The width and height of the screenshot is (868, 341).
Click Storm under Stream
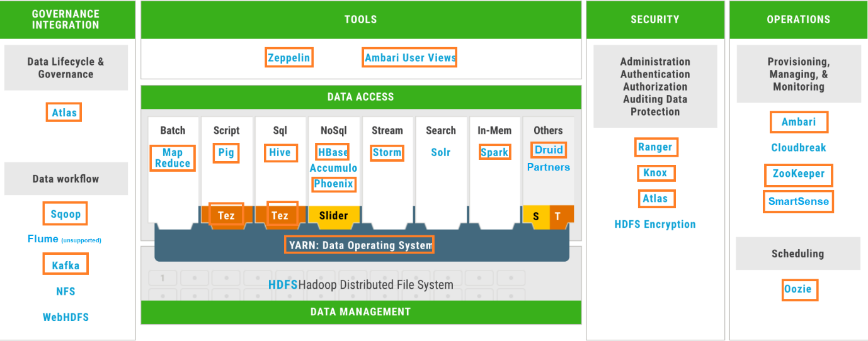(387, 152)
